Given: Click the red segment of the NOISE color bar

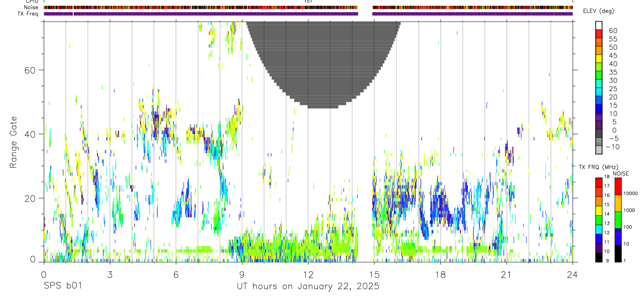Looking at the screenshot, I should (x=618, y=186).
